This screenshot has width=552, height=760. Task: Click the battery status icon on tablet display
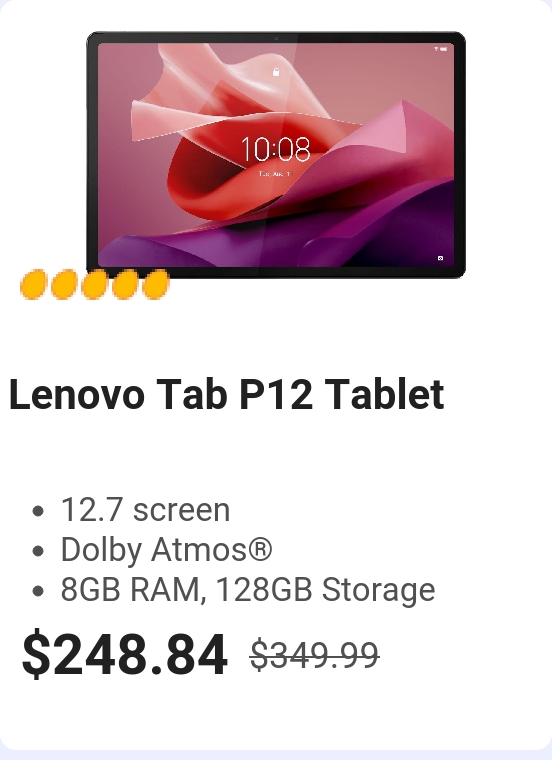pos(444,49)
